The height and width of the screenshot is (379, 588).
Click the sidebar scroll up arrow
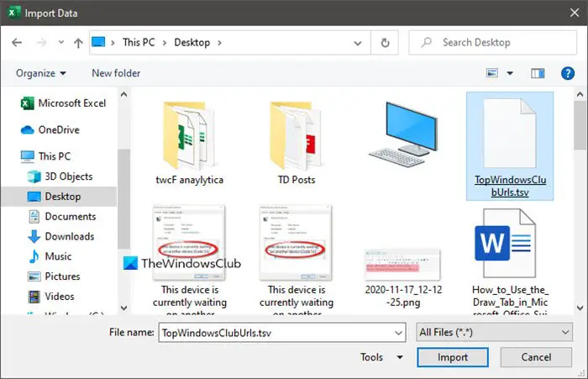pos(123,95)
